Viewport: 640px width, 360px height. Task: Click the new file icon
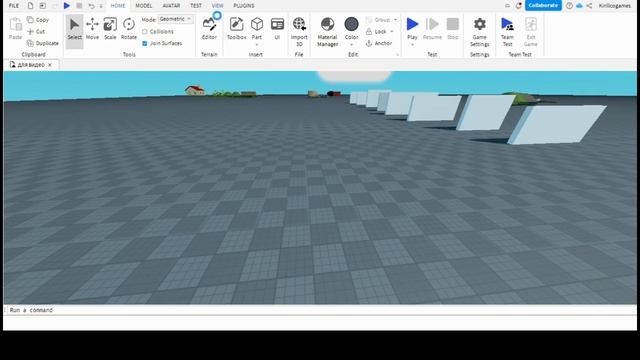pyautogui.click(x=31, y=6)
